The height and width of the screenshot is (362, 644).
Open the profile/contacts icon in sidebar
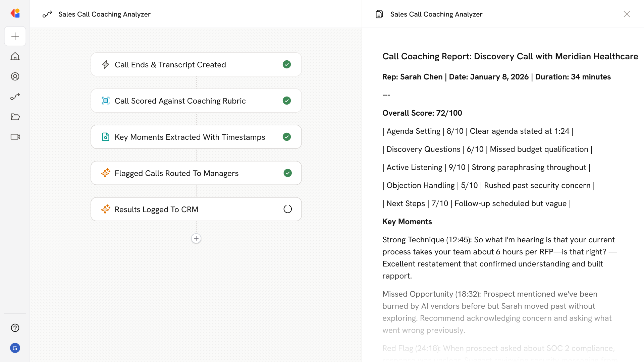click(15, 76)
